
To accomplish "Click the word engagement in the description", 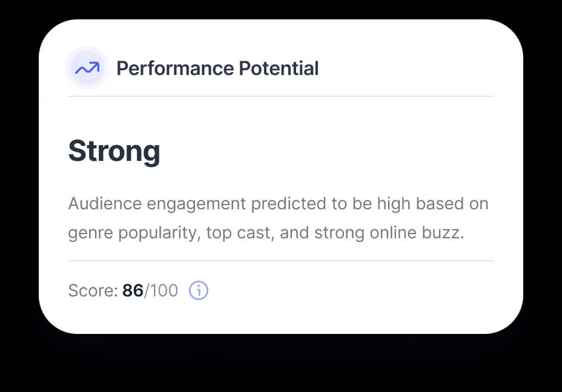I will point(196,204).
